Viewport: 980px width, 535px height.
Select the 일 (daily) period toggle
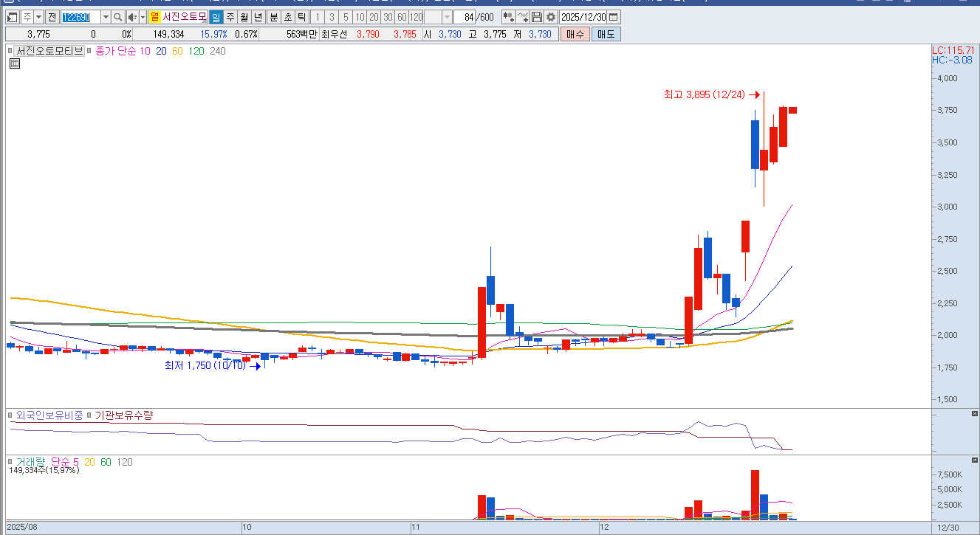(x=216, y=17)
